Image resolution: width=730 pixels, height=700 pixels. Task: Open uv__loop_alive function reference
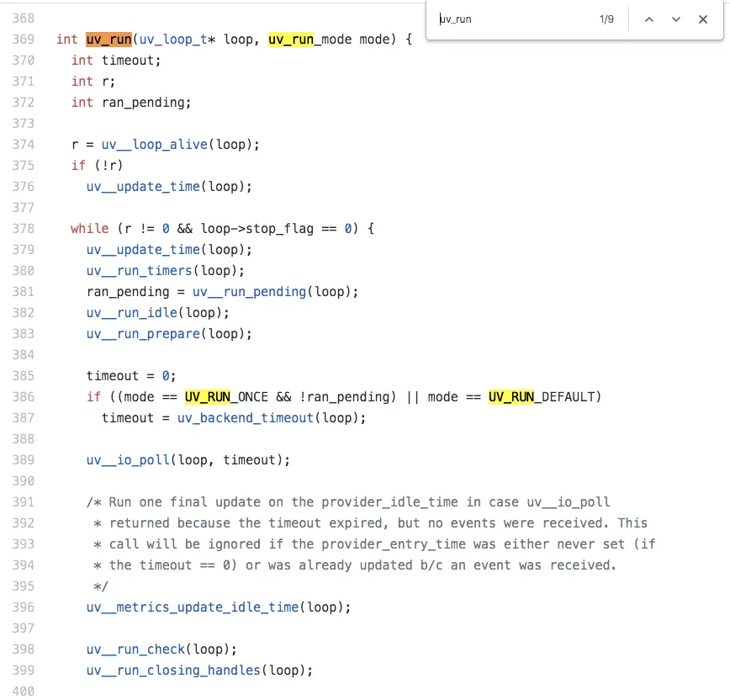coord(154,145)
